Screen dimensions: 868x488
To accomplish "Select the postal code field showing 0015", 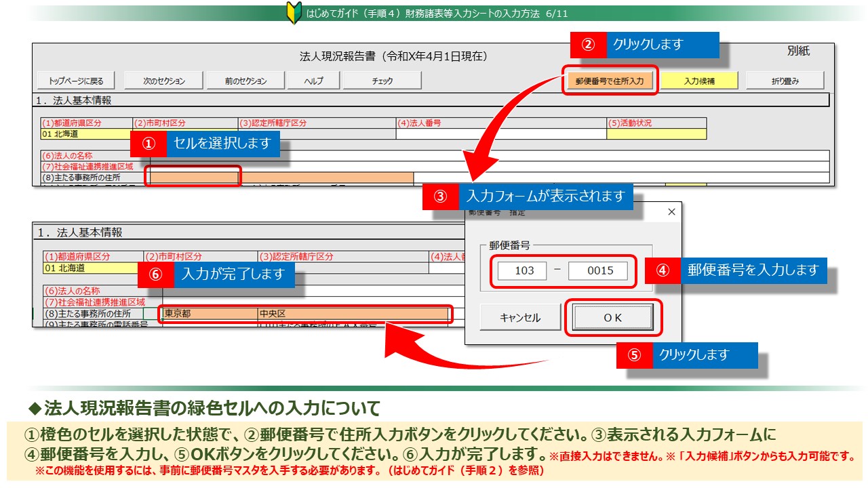I will (x=599, y=271).
